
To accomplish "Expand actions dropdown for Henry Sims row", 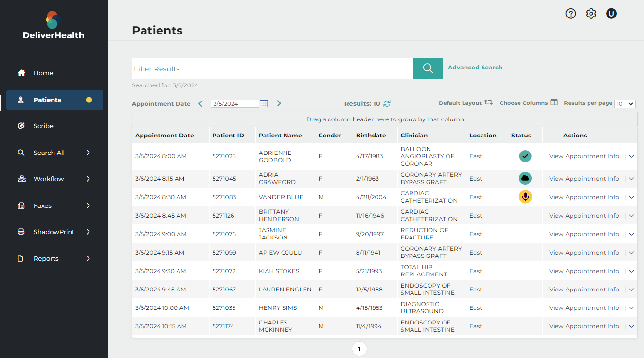I will (x=631, y=308).
